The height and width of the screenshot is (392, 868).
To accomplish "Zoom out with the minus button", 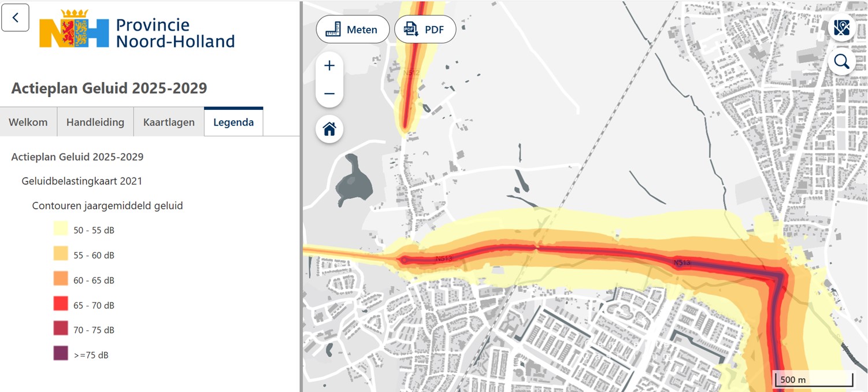I will pyautogui.click(x=329, y=94).
